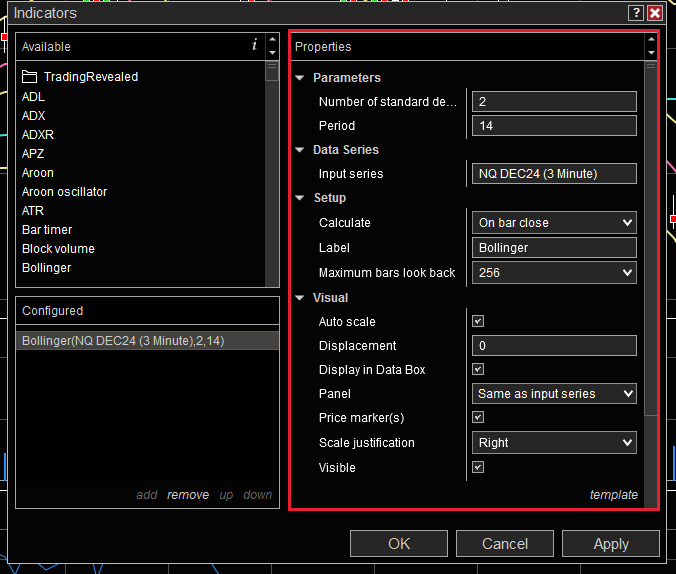676x574 pixels.
Task: Open the Calculate dropdown
Action: point(554,223)
